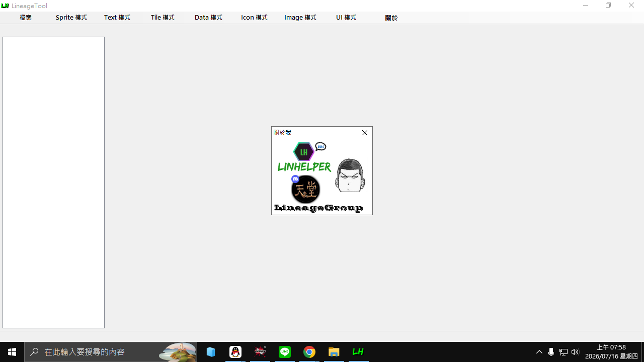
Task: Click the 天堂 black circle logo
Action: [306, 190]
